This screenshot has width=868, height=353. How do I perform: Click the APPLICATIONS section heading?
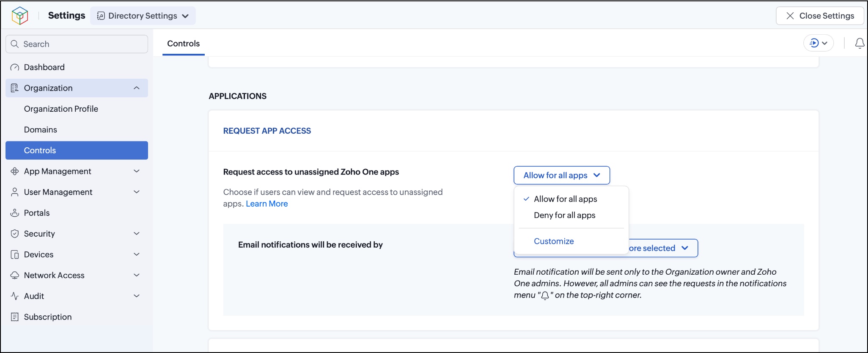[238, 96]
